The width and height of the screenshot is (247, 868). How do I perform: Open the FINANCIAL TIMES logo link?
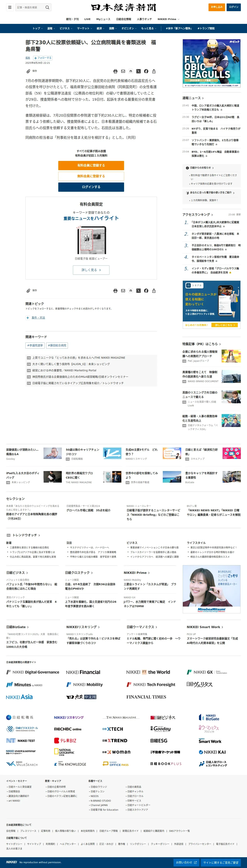pos(146,697)
